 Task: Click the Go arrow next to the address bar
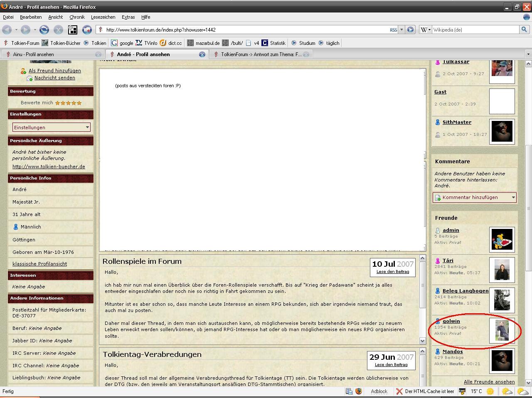point(410,29)
